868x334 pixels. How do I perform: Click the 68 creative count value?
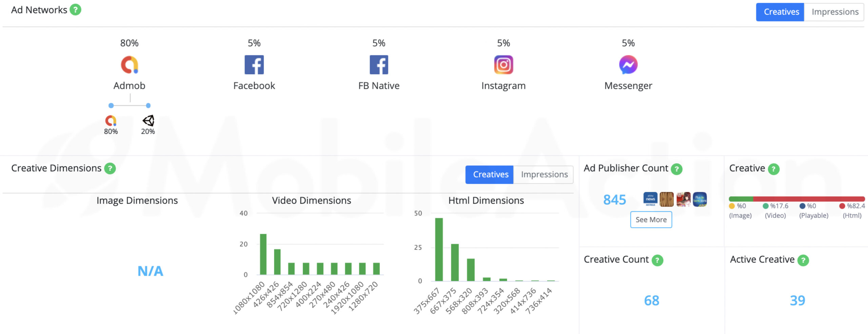click(x=651, y=300)
